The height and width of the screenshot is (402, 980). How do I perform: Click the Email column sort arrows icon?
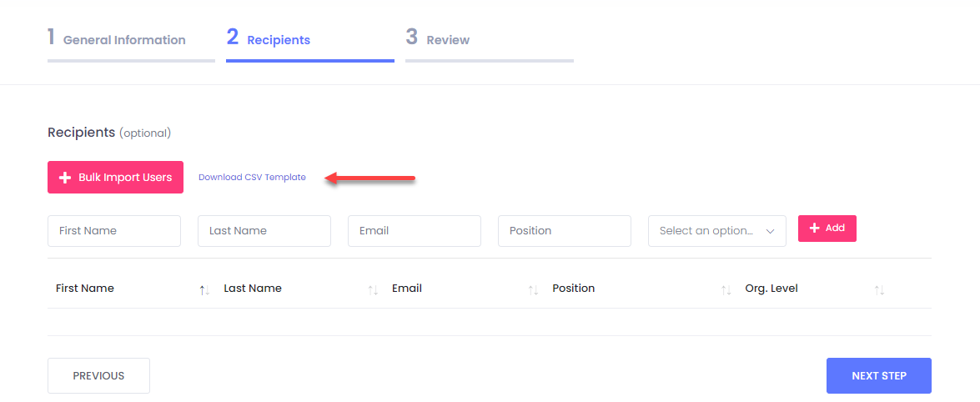[x=533, y=289]
